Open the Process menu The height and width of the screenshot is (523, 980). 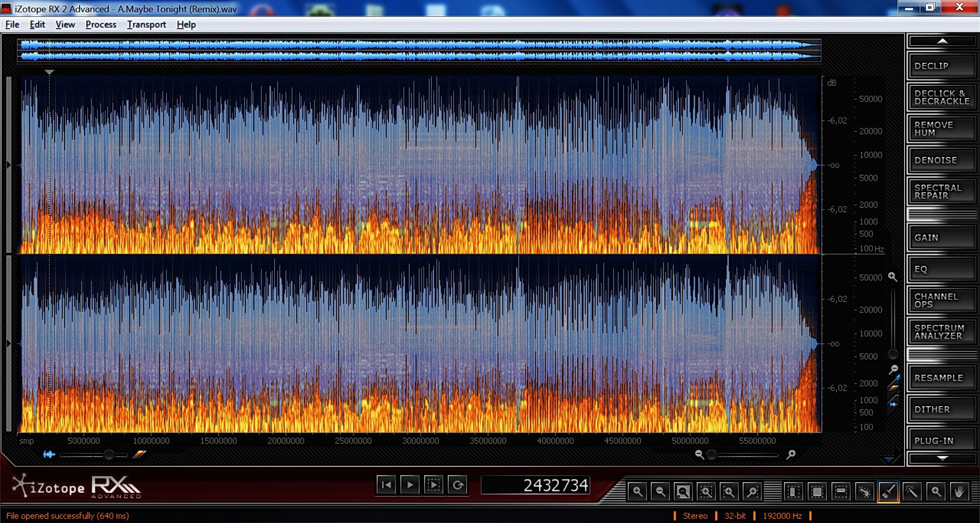(x=101, y=25)
